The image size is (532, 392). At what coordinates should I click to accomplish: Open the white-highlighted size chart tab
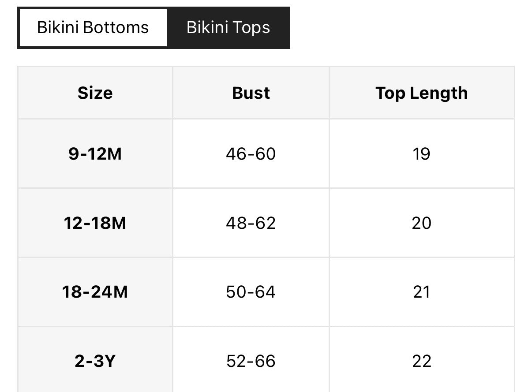click(x=93, y=27)
